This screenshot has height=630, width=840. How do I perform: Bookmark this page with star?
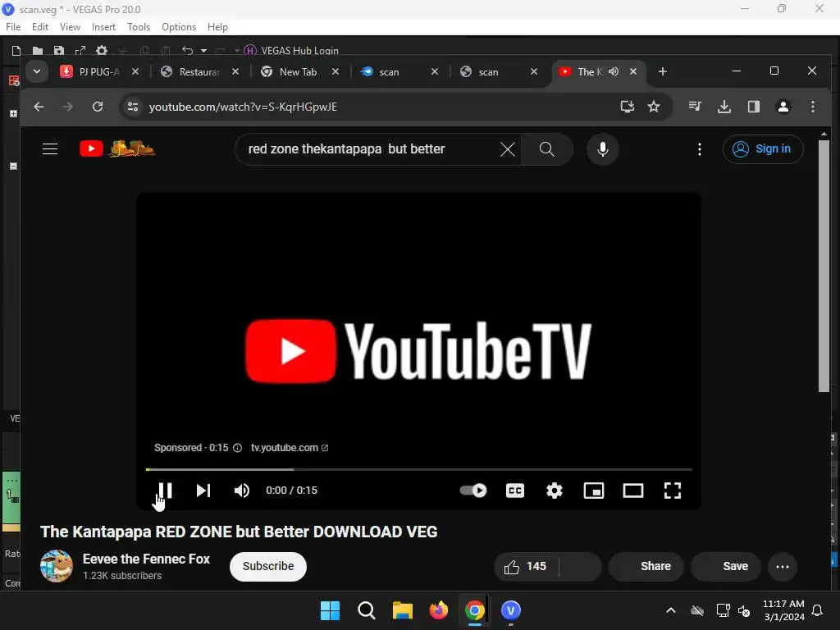coord(654,107)
